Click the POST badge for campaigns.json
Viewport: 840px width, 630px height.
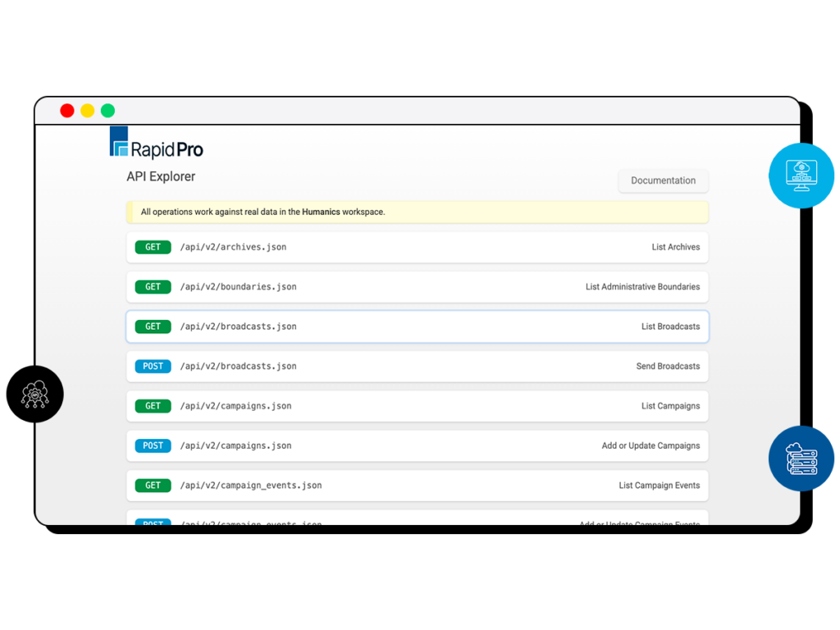(153, 445)
